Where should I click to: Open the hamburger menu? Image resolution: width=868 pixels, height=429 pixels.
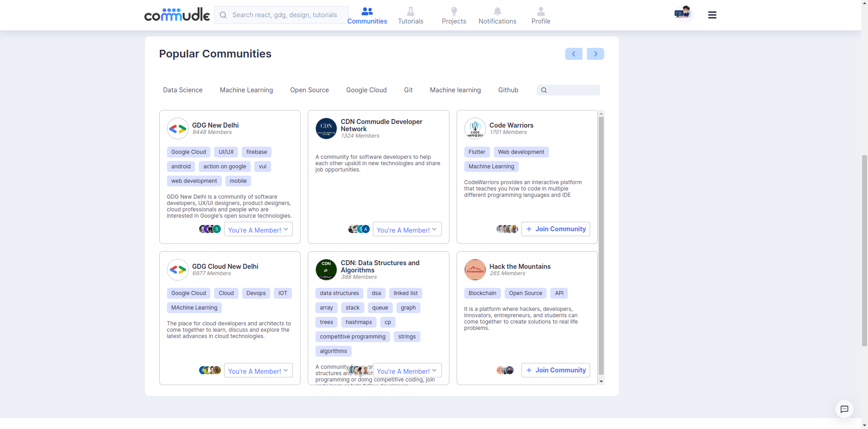pos(712,15)
